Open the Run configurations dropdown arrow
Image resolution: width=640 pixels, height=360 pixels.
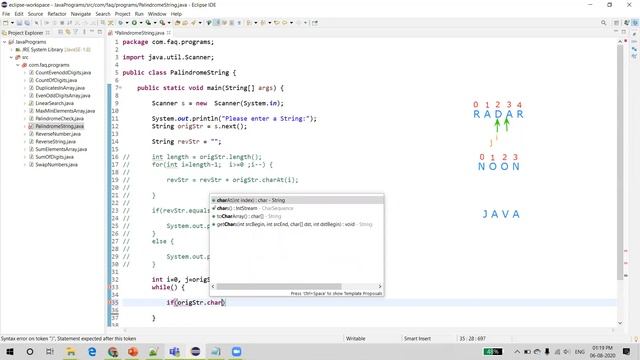coord(141,23)
